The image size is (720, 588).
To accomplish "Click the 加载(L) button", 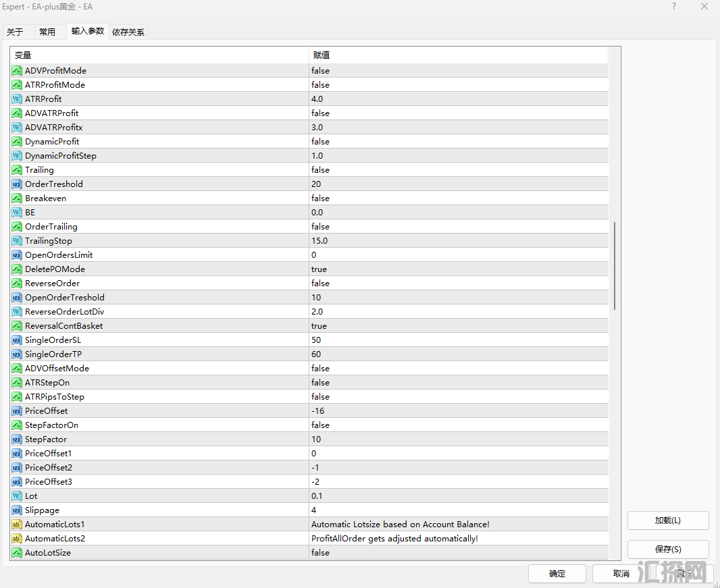I will click(667, 520).
